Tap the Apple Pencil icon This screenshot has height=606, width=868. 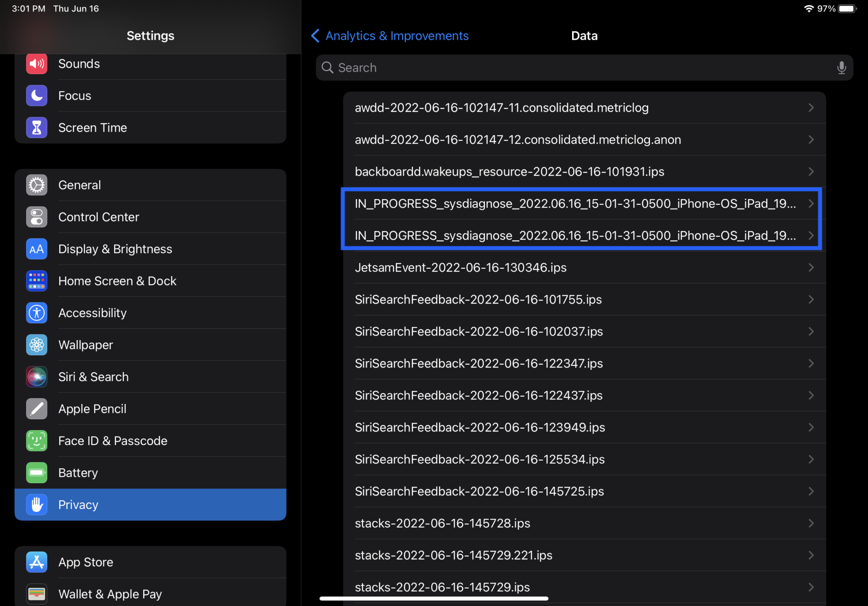(37, 409)
